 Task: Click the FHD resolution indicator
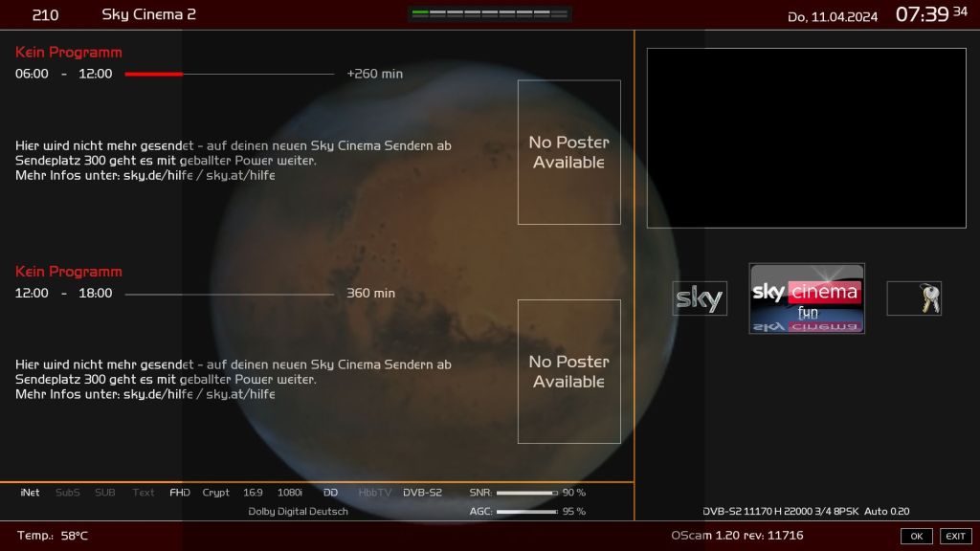pyautogui.click(x=179, y=493)
